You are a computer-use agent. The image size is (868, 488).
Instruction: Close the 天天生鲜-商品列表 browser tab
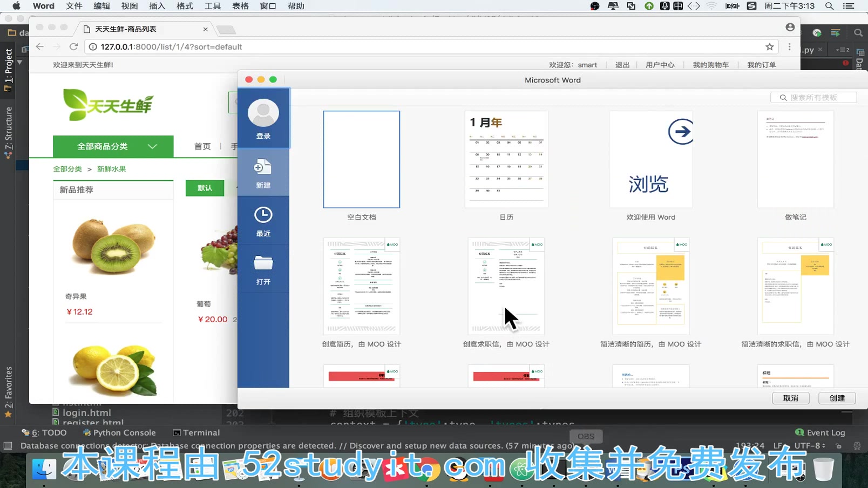pos(205,29)
